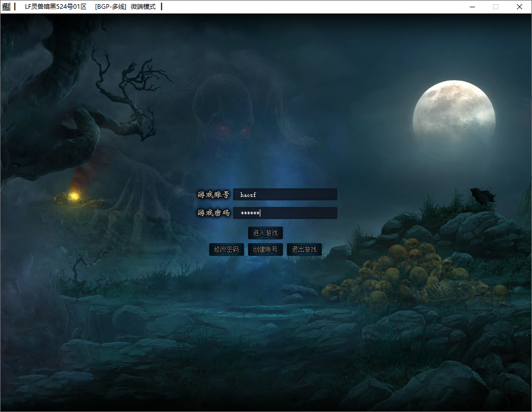
Task: Hit the 退出游戏 exit game button
Action: [x=304, y=249]
